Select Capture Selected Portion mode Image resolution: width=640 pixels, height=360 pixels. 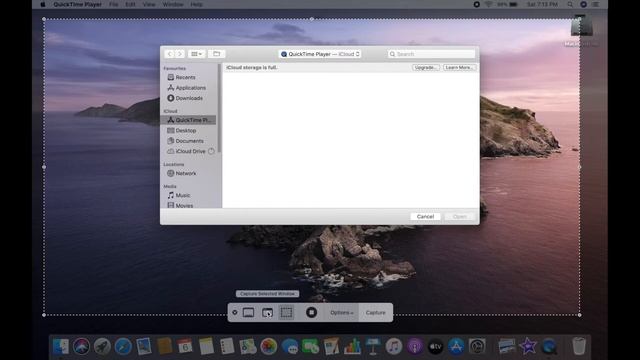point(287,313)
